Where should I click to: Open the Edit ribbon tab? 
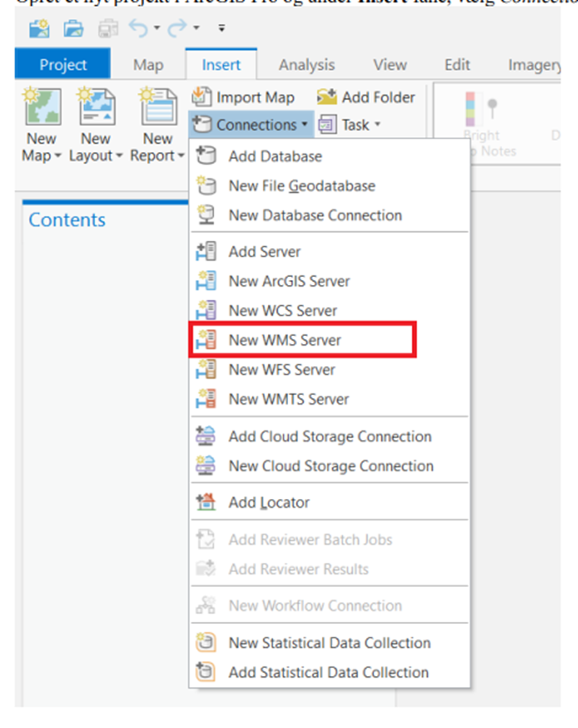(458, 65)
